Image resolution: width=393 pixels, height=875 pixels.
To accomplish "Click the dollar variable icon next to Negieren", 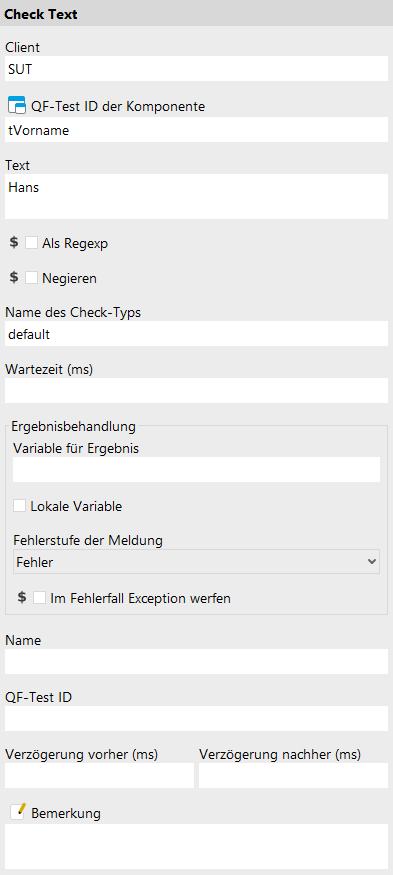I will tap(14, 277).
